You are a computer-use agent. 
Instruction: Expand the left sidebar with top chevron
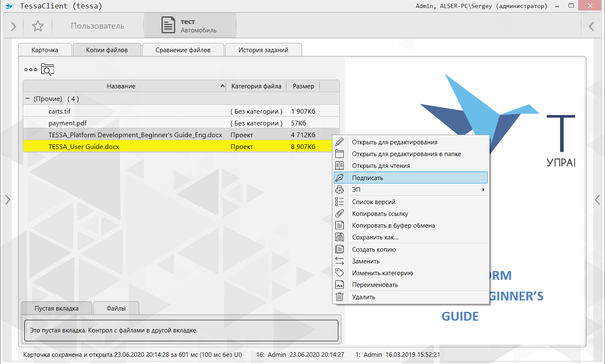pos(13,27)
